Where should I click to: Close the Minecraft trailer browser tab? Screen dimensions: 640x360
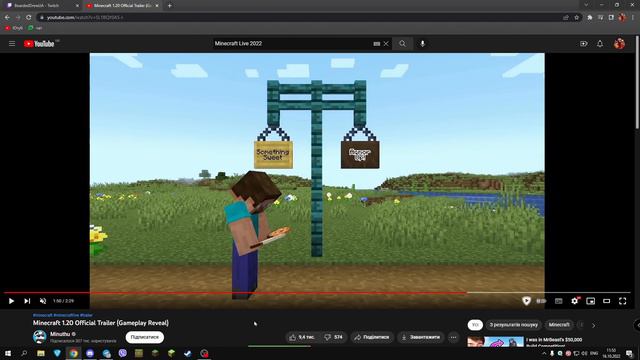coord(157,6)
